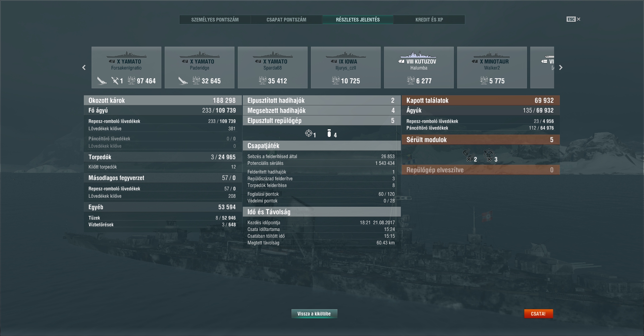Click Elpusztított hadihajók header
The image size is (644, 336).
(x=322, y=100)
